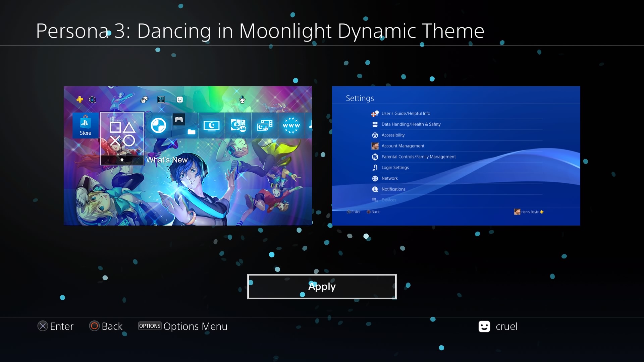
Task: Select Account Management in settings preview
Action: pos(403,146)
